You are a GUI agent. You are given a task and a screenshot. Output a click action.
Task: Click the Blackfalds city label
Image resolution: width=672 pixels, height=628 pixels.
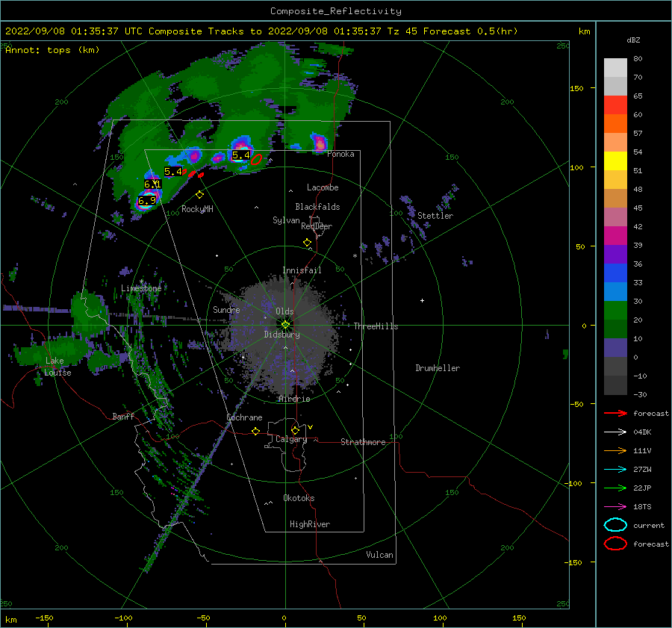pos(317,207)
